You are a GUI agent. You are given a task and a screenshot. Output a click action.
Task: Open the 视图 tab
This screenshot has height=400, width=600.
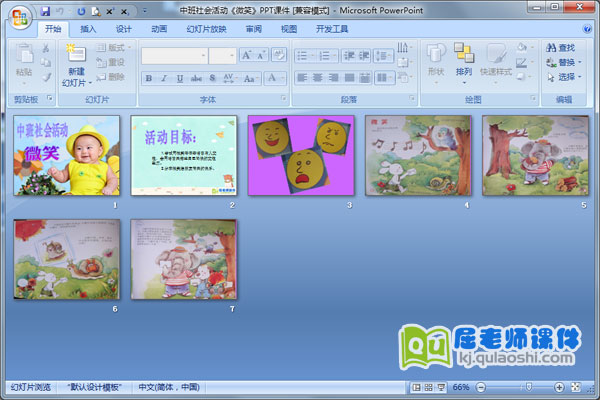(289, 29)
